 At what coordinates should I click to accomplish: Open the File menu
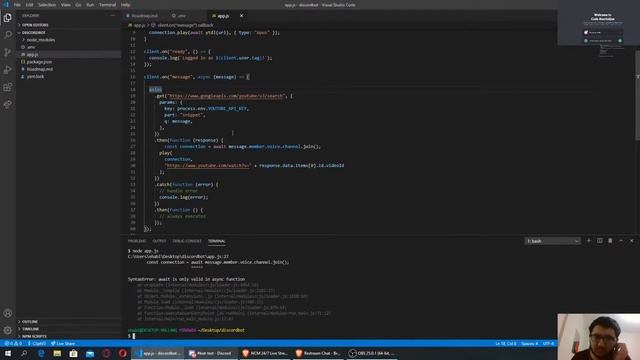click(x=17, y=5)
